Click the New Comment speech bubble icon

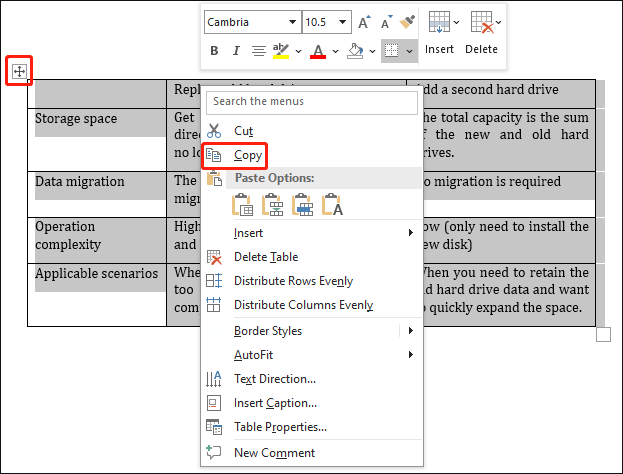214,453
